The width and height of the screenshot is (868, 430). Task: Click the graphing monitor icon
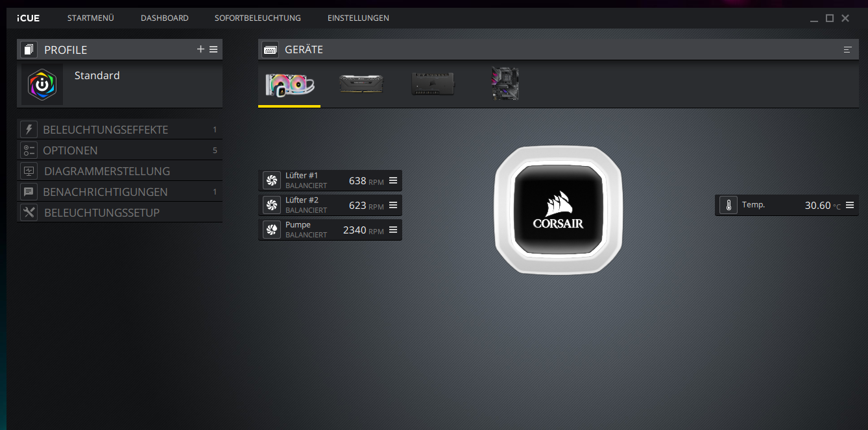[x=29, y=171]
